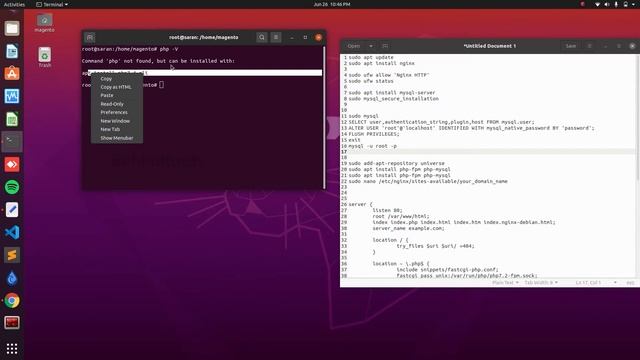
Task: Open the Trash desktop icon
Action: click(x=44, y=58)
